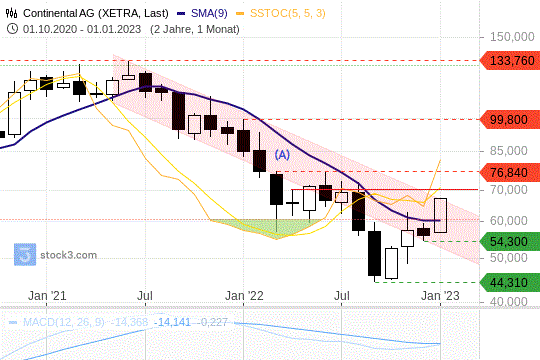Click the 54,300 green price label
This screenshot has height=360, width=540.
pos(510,241)
